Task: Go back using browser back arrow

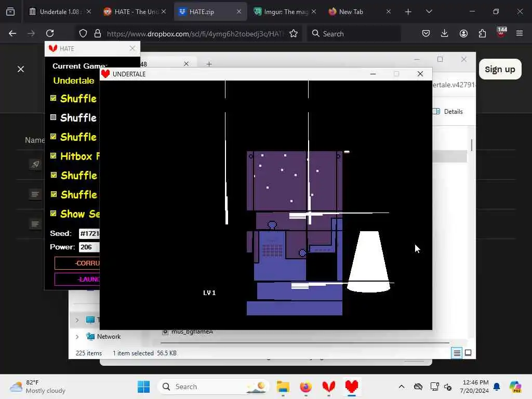Action: click(12, 33)
